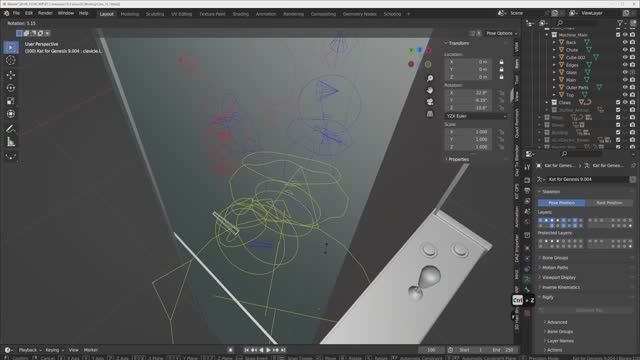Toggle render camera for the Glass object

632,72
